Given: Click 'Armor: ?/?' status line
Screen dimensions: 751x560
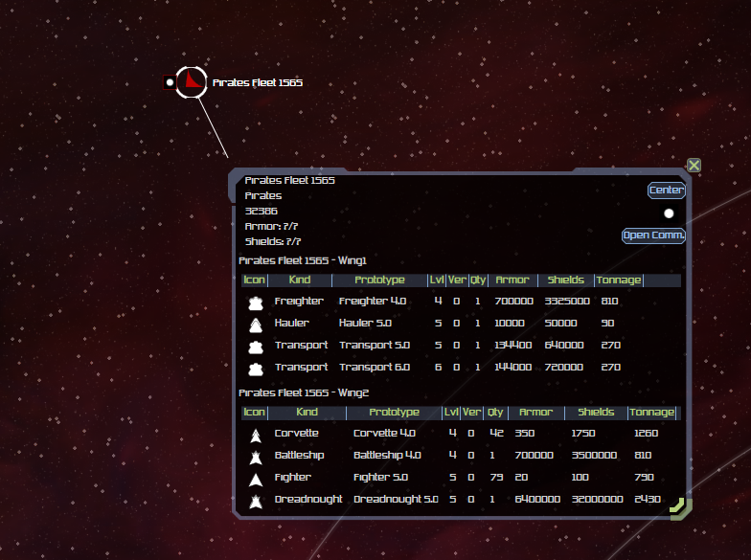Looking at the screenshot, I should coord(271,226).
